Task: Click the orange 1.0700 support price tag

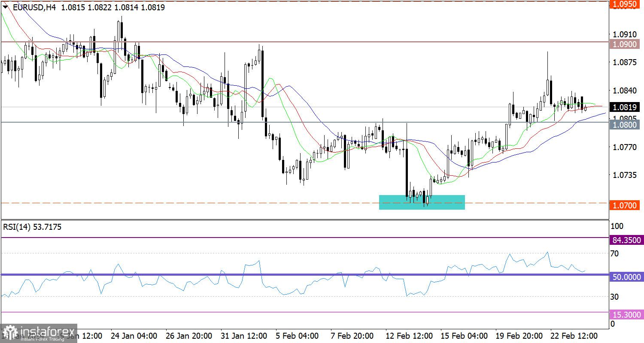Action: 626,206
